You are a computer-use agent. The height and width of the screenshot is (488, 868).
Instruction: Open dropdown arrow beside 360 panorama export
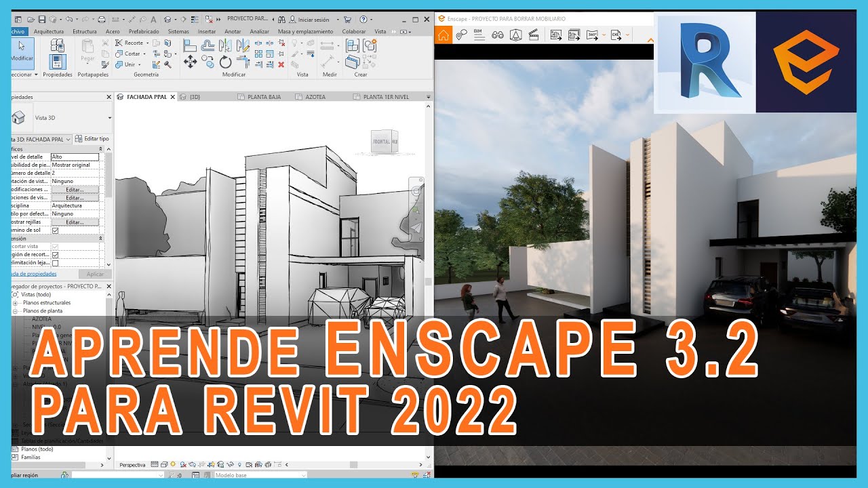tap(604, 35)
